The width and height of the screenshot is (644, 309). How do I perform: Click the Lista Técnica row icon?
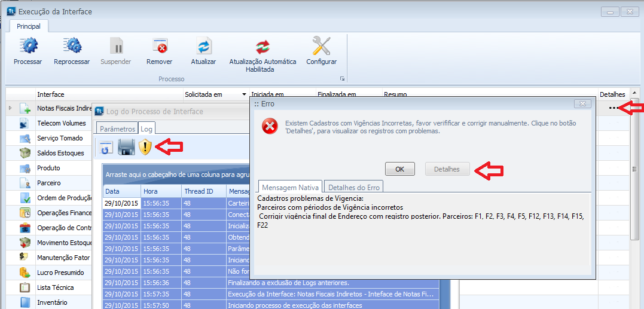pyautogui.click(x=25, y=287)
